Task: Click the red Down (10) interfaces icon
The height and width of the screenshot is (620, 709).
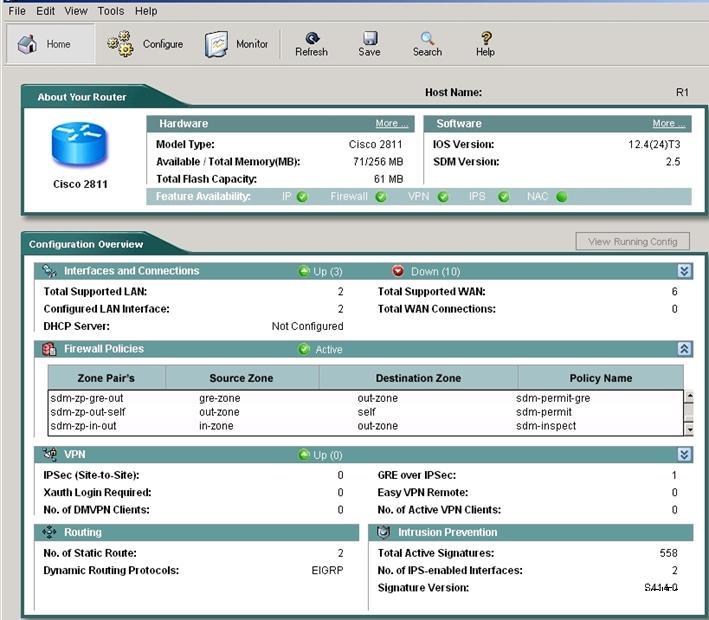Action: coord(398,271)
